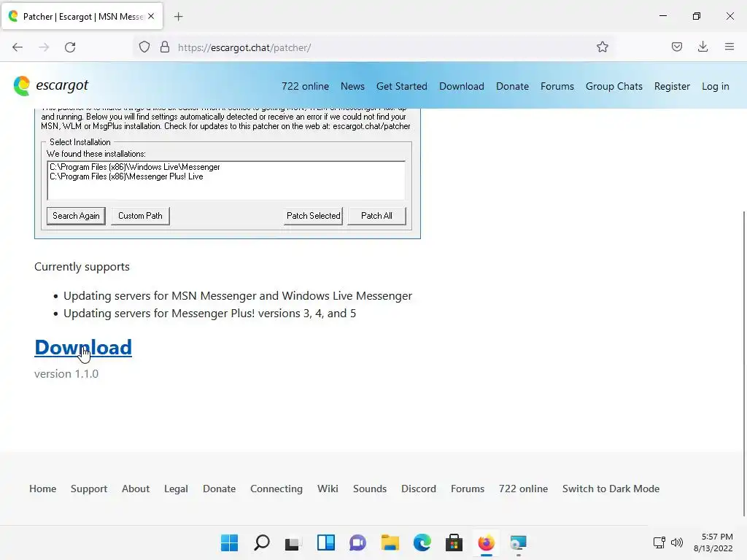Viewport: 747px width, 560px height.
Task: Open the Firefox downloads arrow icon
Action: coord(703,47)
